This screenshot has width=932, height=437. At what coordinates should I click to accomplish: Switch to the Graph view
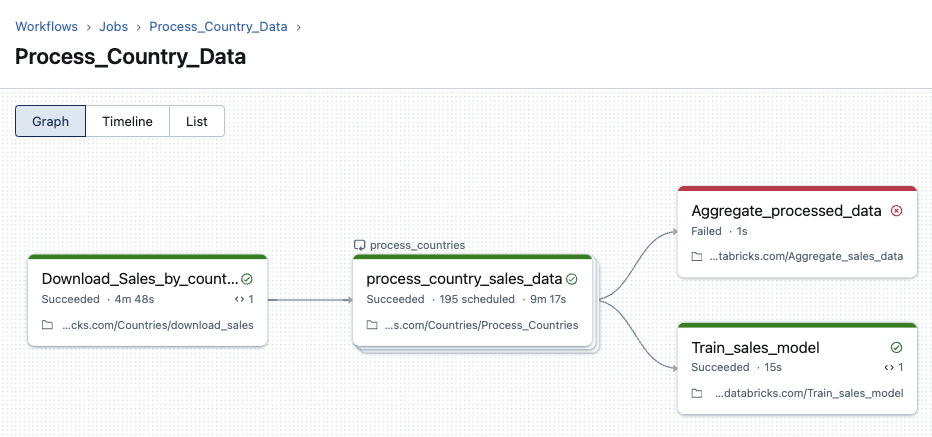[50, 121]
